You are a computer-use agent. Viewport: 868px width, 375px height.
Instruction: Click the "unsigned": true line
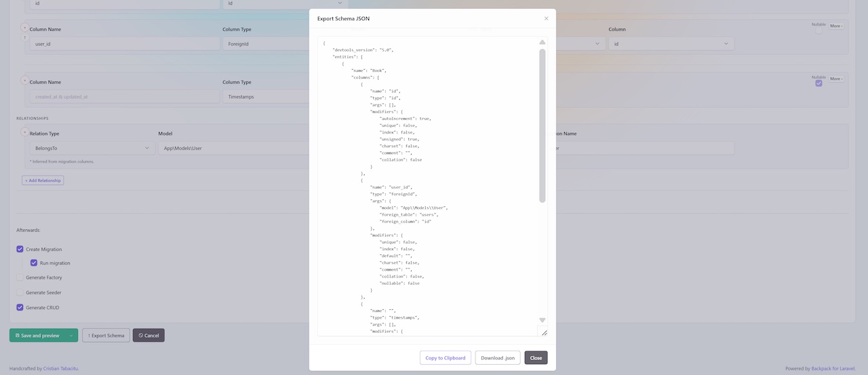point(399,139)
